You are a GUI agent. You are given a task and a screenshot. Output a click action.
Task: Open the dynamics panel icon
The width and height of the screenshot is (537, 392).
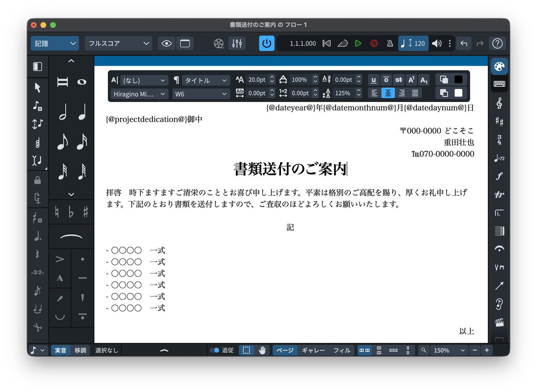click(499, 176)
